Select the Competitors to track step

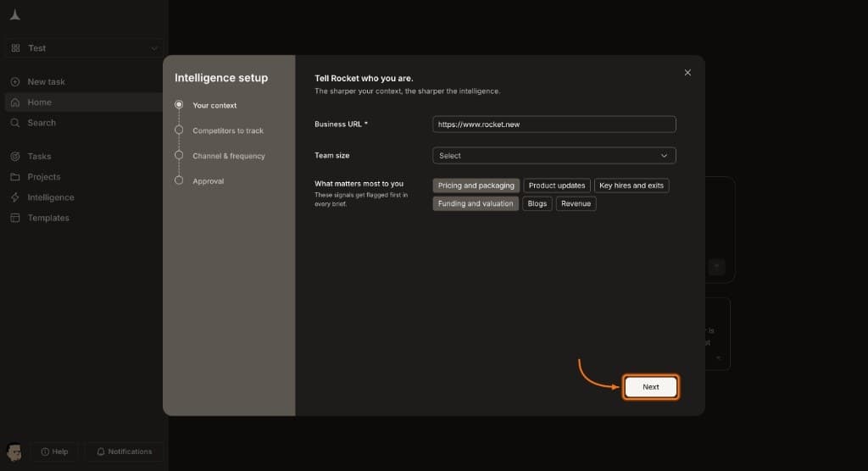click(227, 130)
